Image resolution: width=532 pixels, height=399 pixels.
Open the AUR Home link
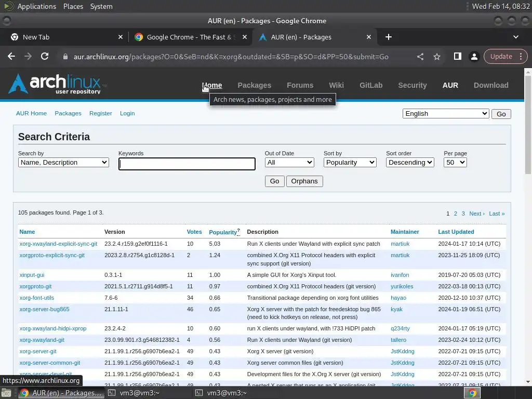point(31,113)
